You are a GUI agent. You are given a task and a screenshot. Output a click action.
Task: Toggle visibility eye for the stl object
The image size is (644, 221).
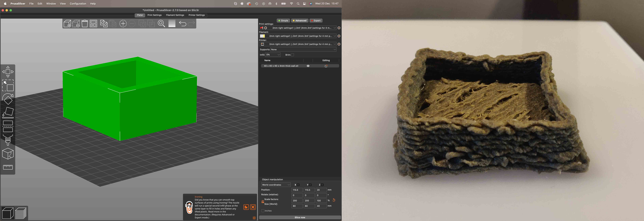pyautogui.click(x=308, y=66)
